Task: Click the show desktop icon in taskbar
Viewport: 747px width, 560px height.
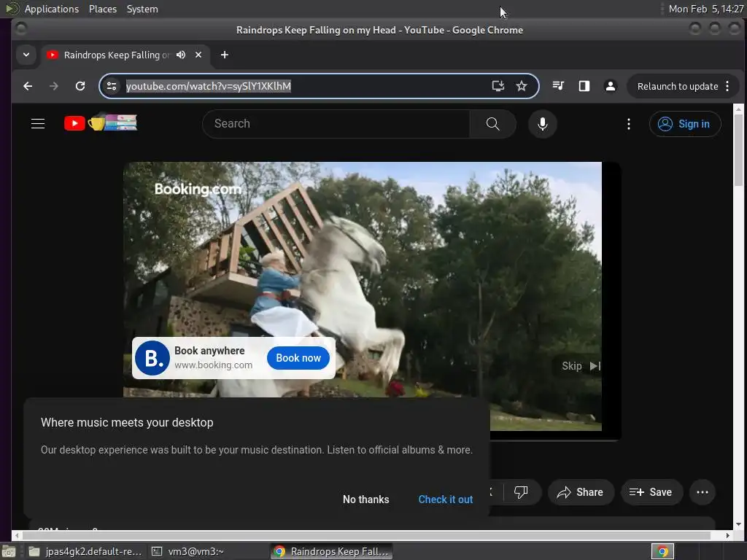Action: pyautogui.click(x=9, y=551)
